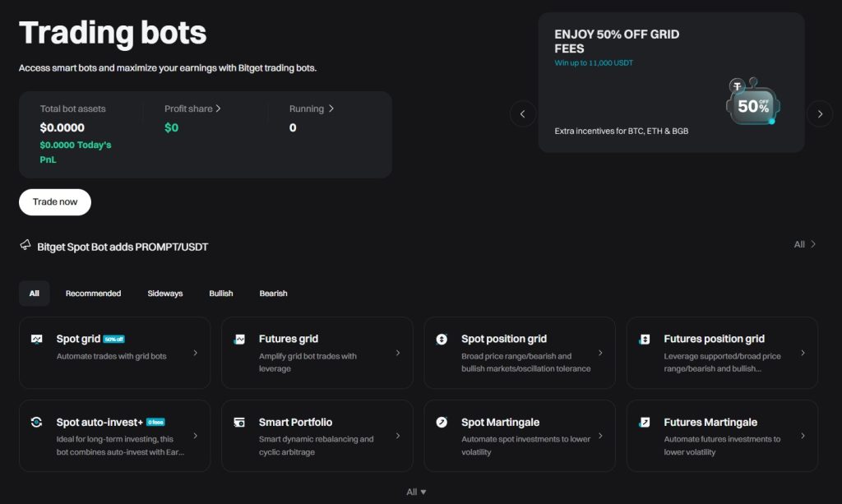Click the announcement megaphone icon
This screenshot has width=842, height=504.
pyautogui.click(x=24, y=246)
